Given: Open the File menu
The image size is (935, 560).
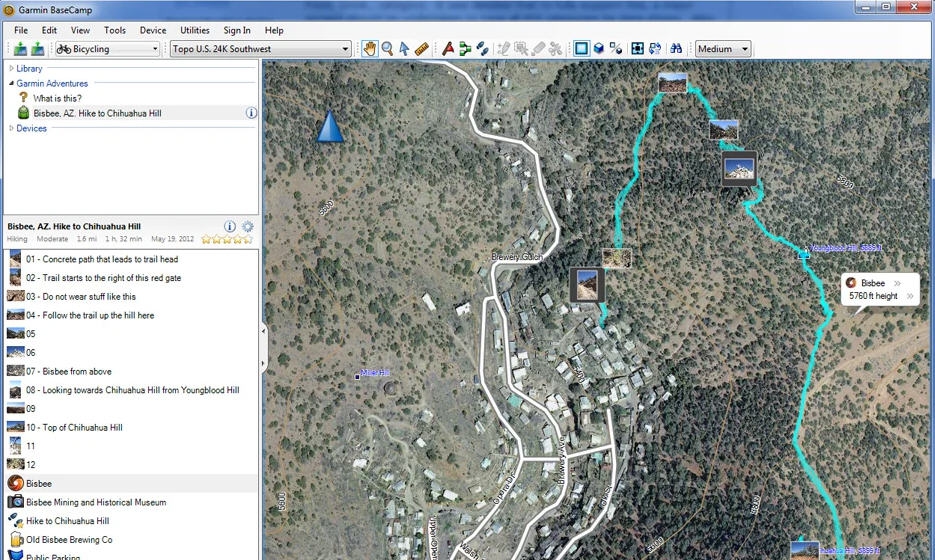Looking at the screenshot, I should coord(21,30).
